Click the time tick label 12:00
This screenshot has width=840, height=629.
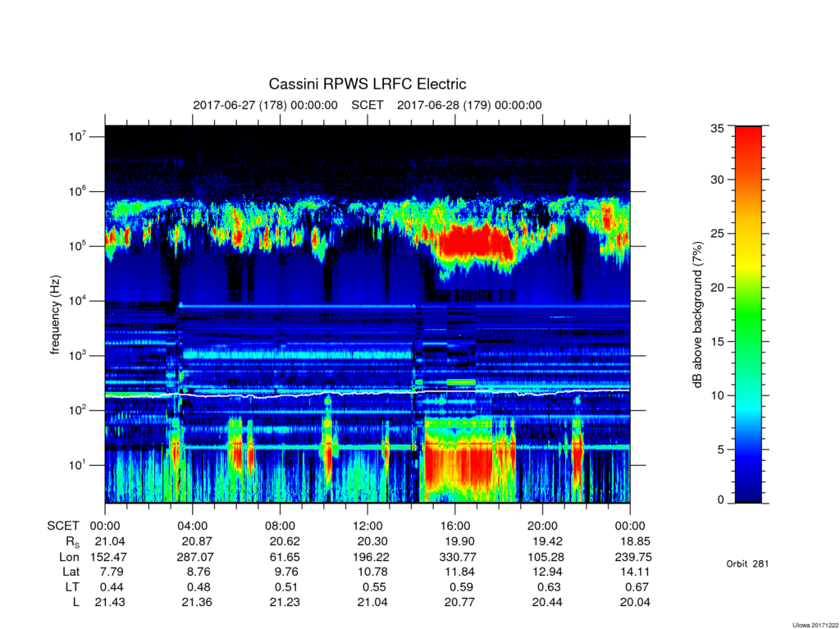point(367,526)
